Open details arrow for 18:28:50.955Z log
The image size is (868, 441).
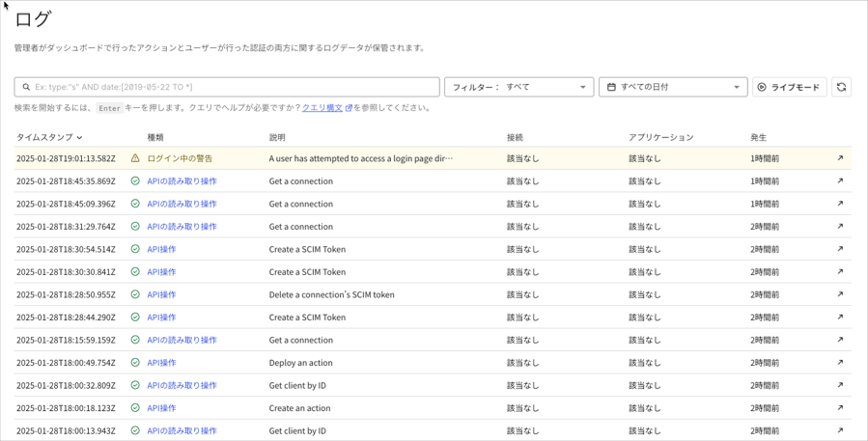(840, 294)
